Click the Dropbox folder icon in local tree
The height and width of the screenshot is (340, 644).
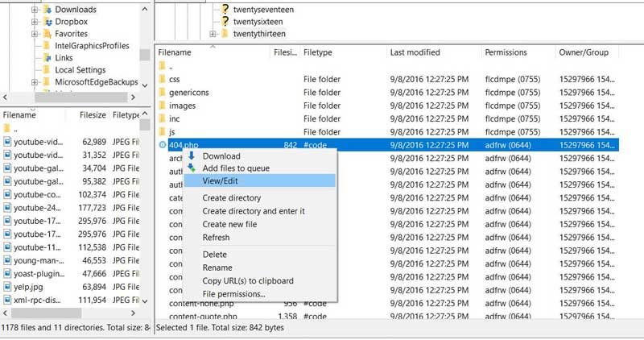47,22
